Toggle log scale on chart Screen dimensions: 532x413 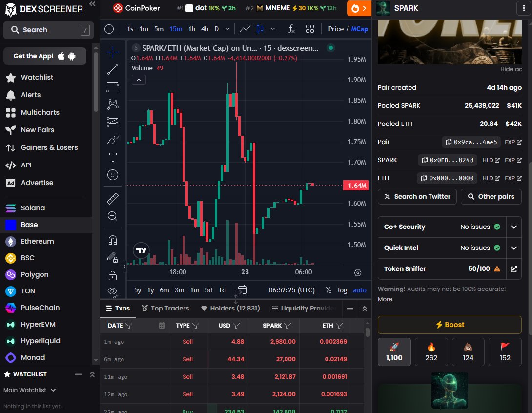coord(342,290)
